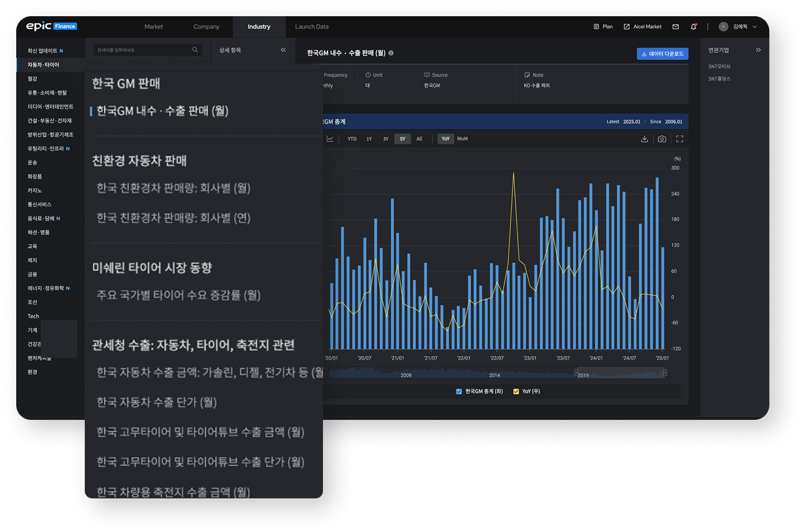Viewport: 803px width, 532px height.
Task: Click the 데이터 다운로드 button
Action: pos(661,54)
